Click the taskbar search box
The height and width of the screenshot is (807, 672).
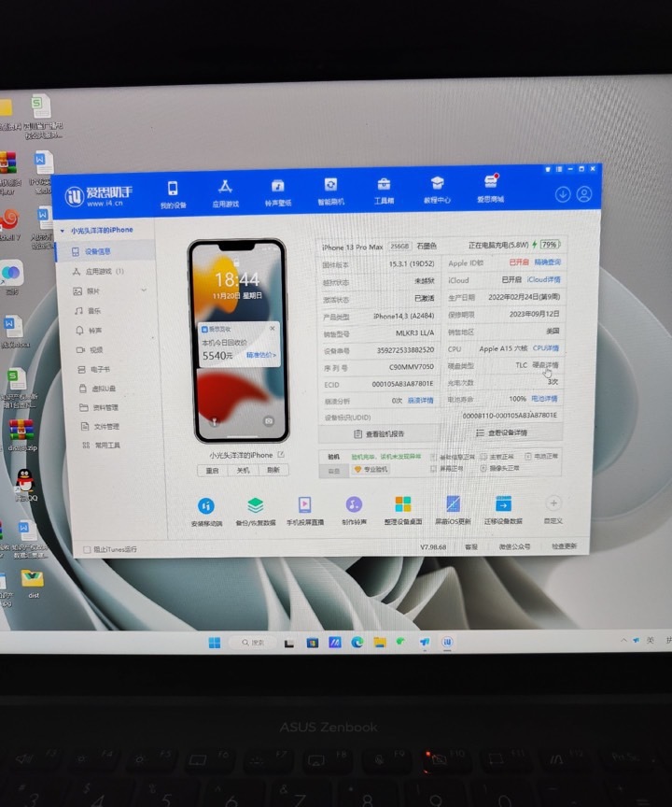pos(252,643)
